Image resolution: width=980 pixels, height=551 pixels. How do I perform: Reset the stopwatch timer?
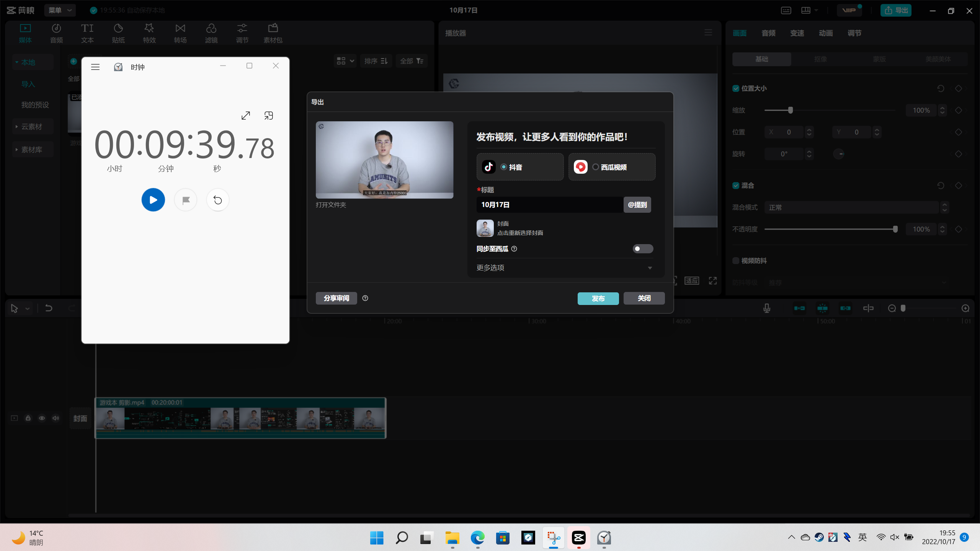click(217, 200)
